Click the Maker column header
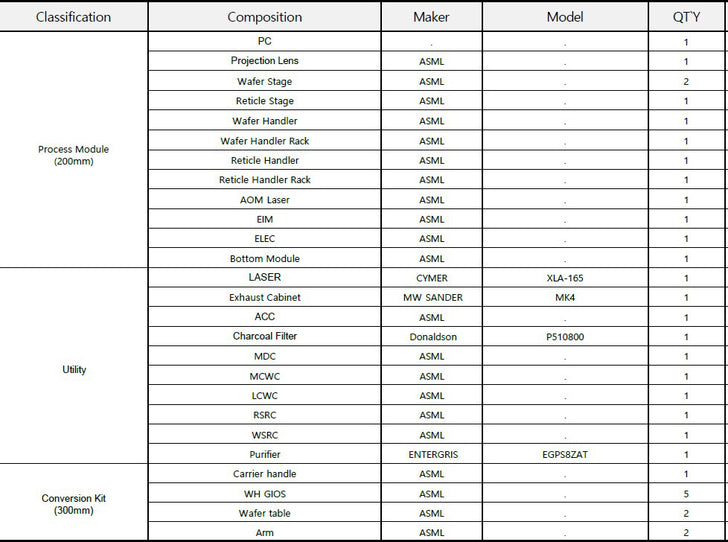The width and height of the screenshot is (728, 542). (x=431, y=17)
